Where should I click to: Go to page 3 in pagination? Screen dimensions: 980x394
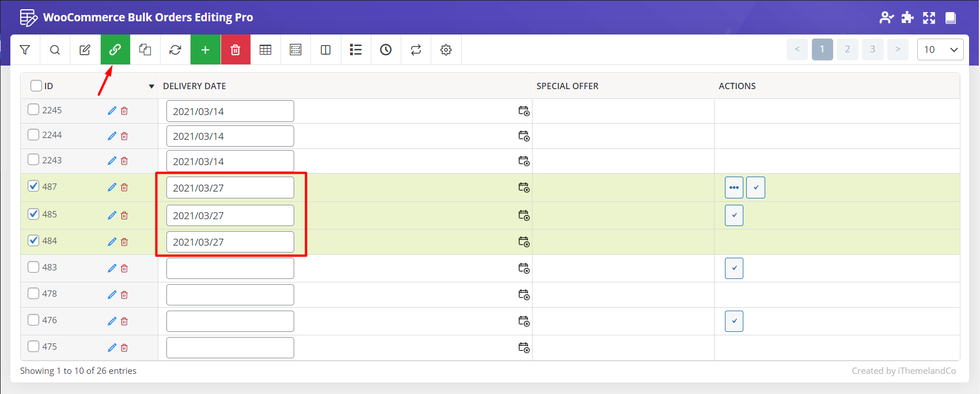(x=872, y=49)
